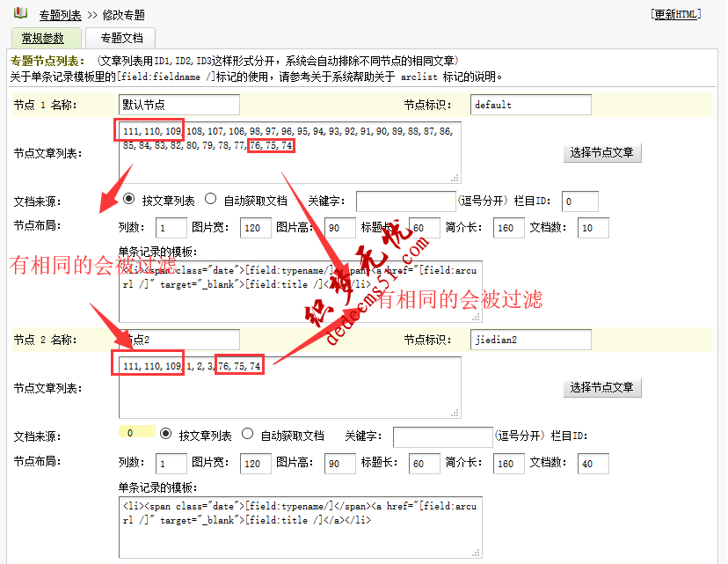Switch to the 专题文档 tab
The width and height of the screenshot is (728, 564).
click(120, 38)
